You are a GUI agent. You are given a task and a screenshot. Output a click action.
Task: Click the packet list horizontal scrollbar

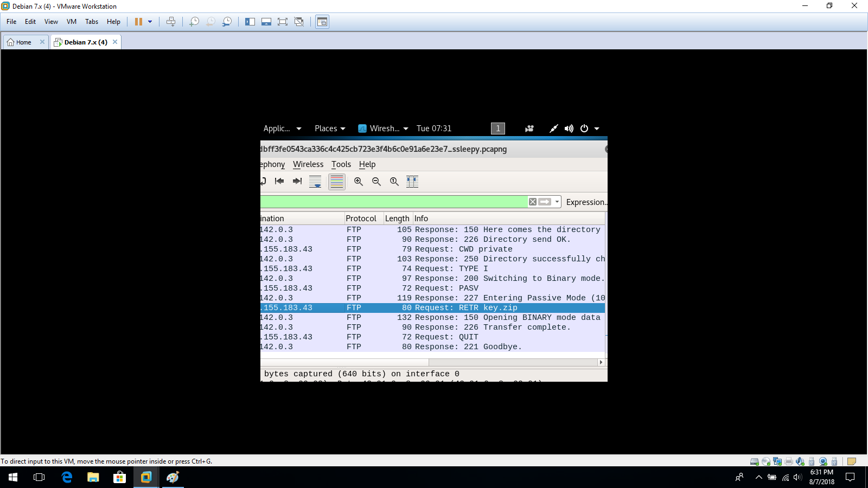(429, 362)
